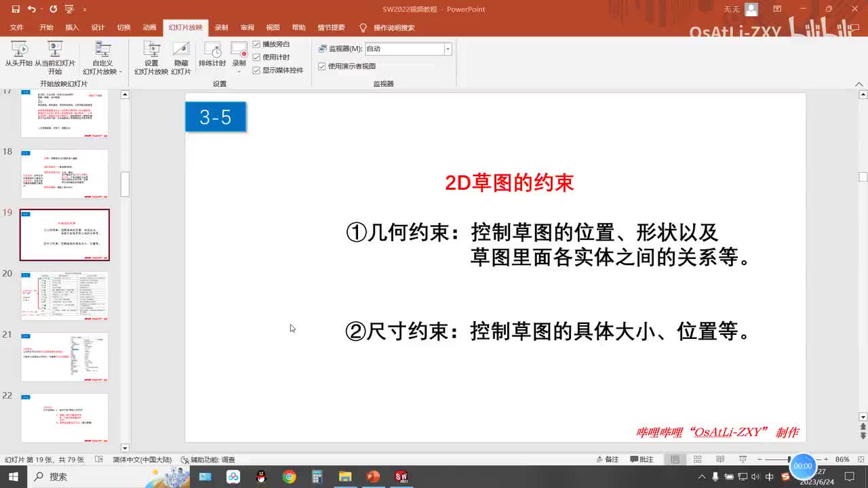This screenshot has height=488, width=868.
Task: Select slide 20 thumbnail
Action: (64, 296)
